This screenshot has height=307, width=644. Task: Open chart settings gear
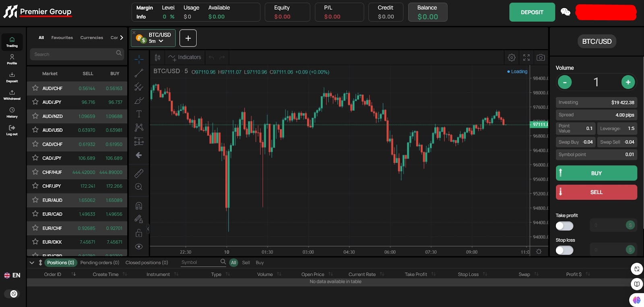pos(512,58)
